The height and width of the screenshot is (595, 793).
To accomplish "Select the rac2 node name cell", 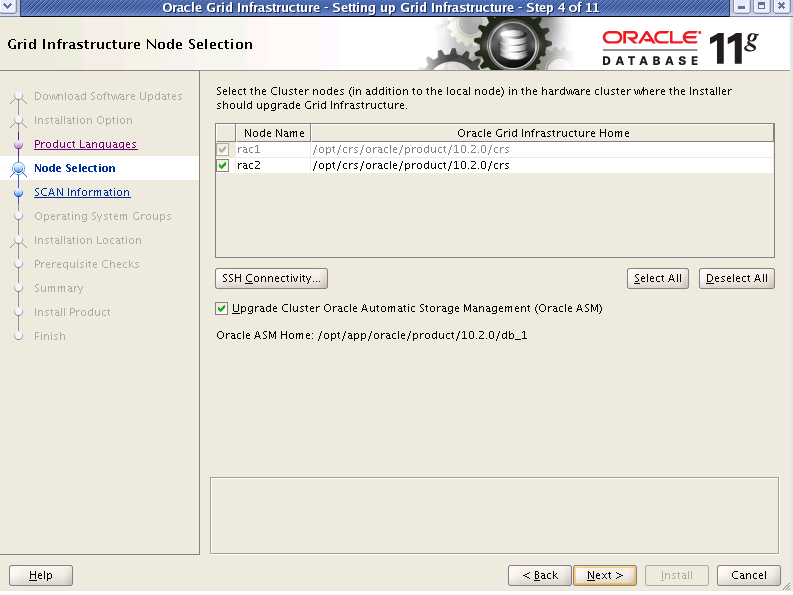I will click(273, 165).
